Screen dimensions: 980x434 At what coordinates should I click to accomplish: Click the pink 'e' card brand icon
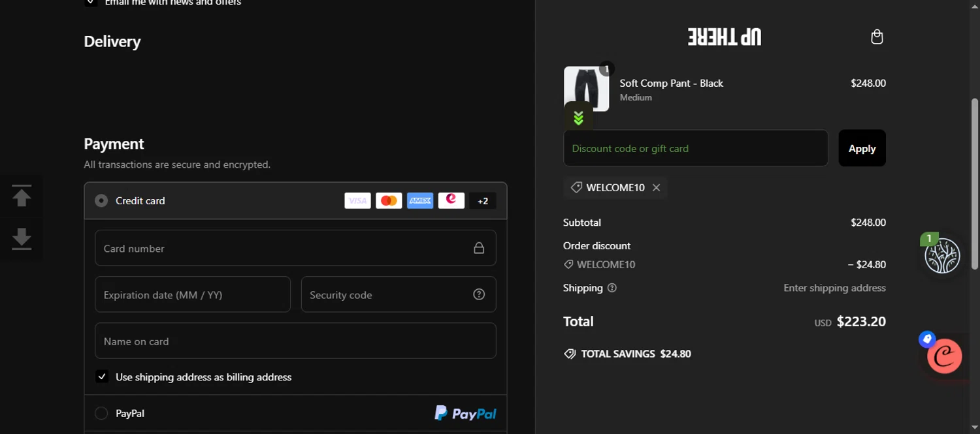click(451, 200)
